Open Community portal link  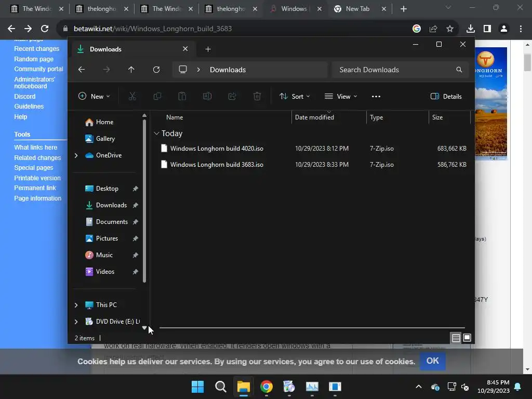(38, 69)
